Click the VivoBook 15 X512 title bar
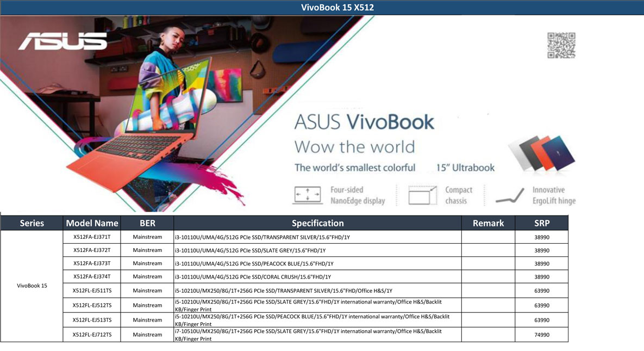 point(322,8)
